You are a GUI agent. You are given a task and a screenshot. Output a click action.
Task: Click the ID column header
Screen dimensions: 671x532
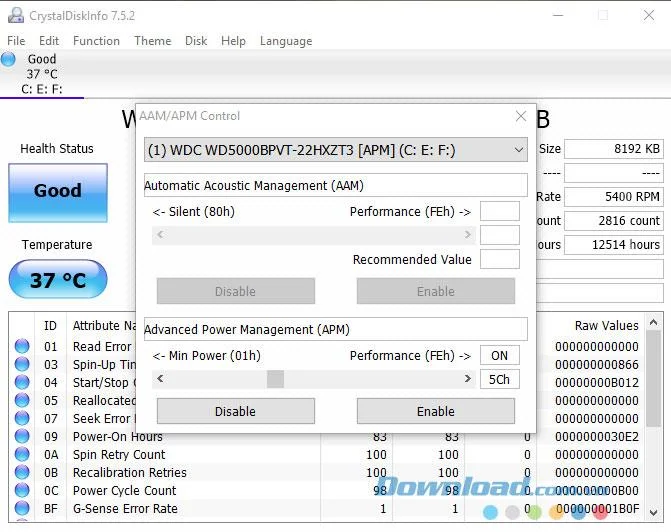[x=50, y=326]
